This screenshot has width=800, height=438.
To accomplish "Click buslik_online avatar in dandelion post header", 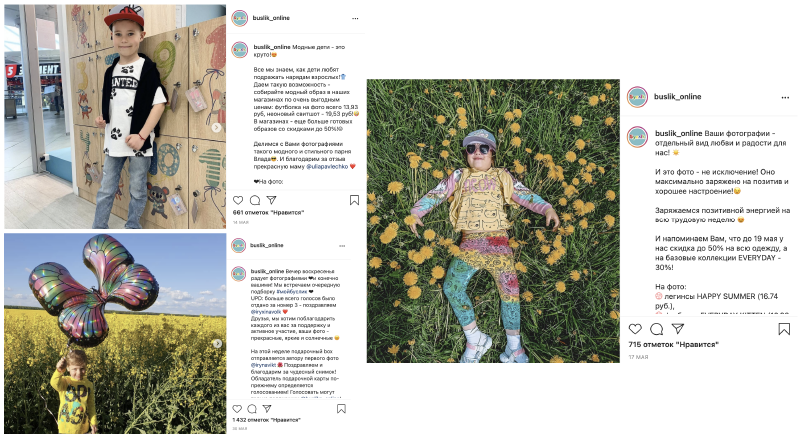I will pos(637,97).
